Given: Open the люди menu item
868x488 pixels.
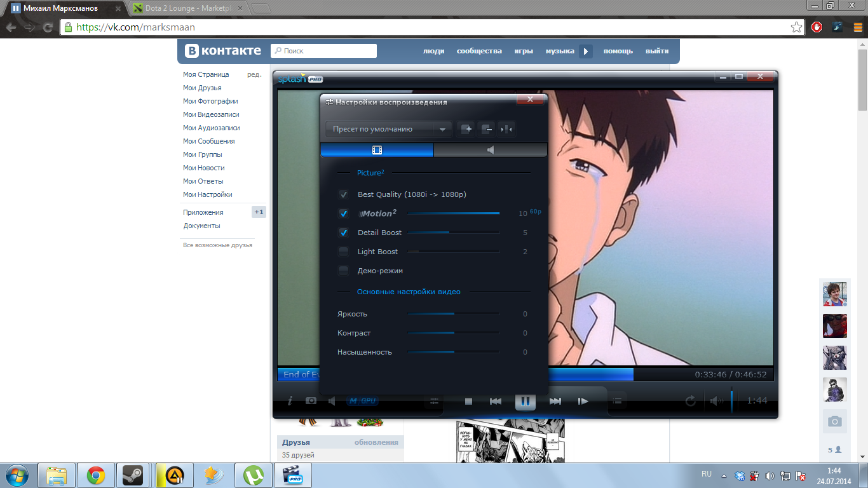Looking at the screenshot, I should click(434, 51).
